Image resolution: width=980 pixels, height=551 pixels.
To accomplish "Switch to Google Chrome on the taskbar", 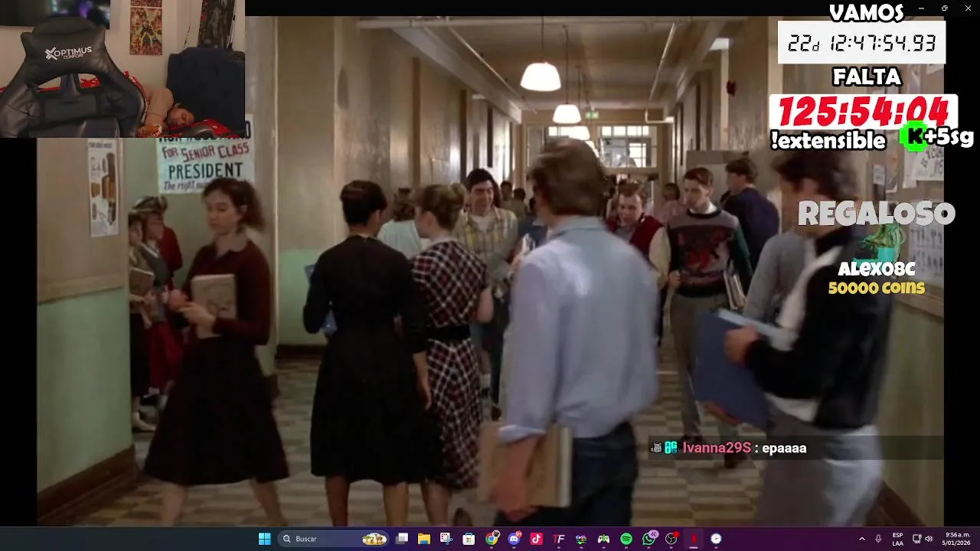I will coord(492,539).
